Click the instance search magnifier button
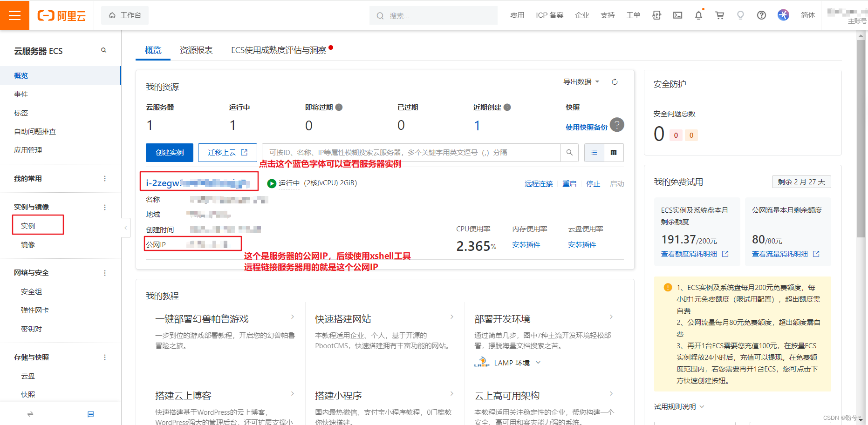868x425 pixels. tap(569, 153)
